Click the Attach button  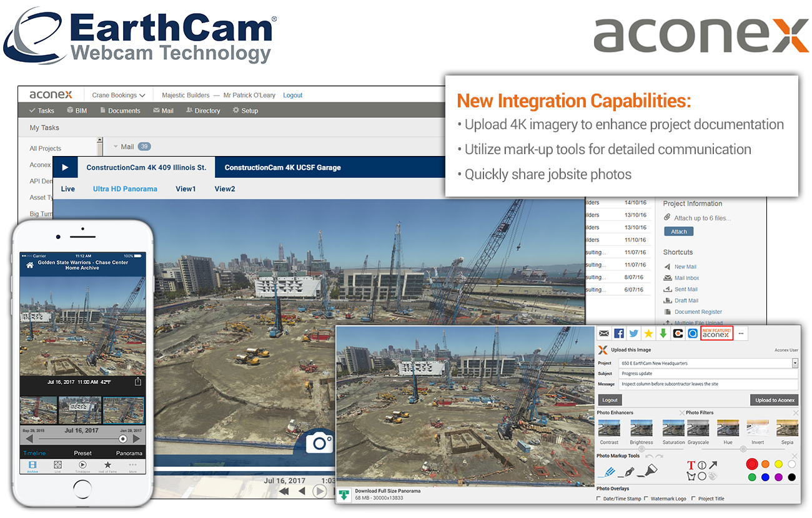[x=678, y=232]
